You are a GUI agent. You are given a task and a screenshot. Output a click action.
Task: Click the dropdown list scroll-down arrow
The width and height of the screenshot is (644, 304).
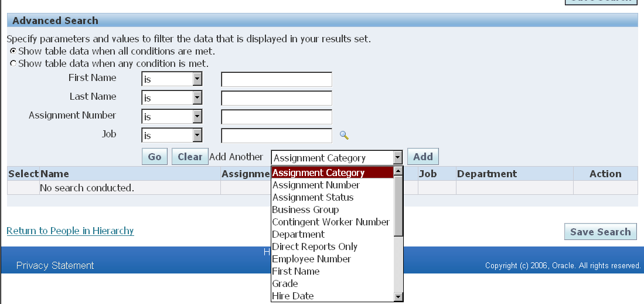pyautogui.click(x=398, y=297)
